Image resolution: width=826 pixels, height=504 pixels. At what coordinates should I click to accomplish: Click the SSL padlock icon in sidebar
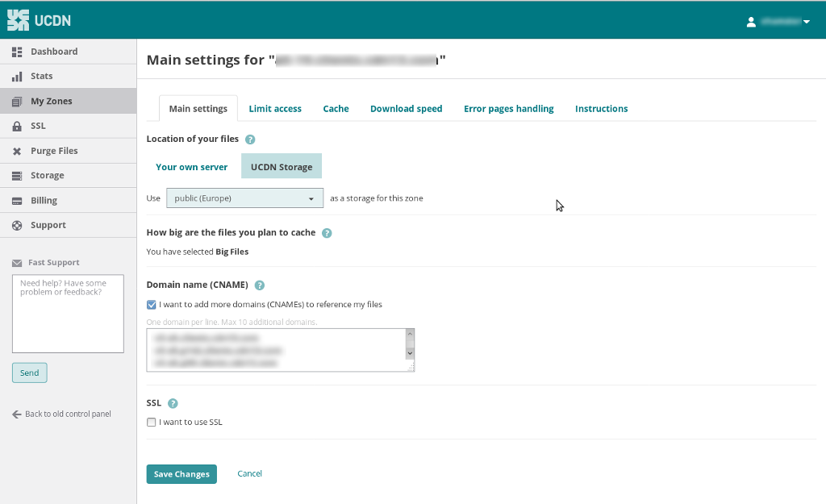click(x=17, y=127)
